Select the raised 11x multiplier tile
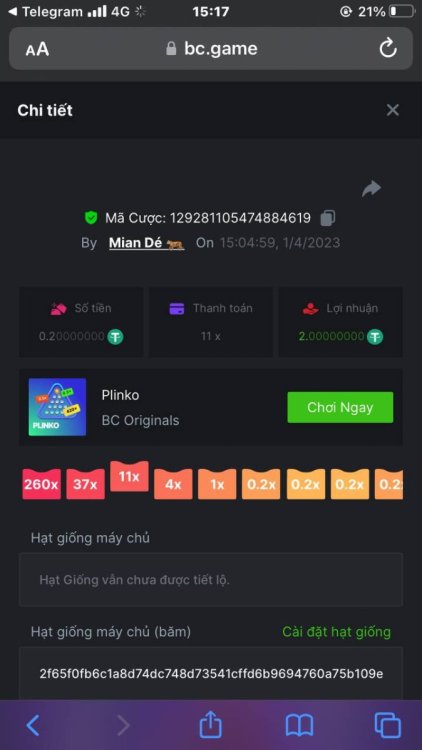The image size is (422, 750). (x=129, y=476)
